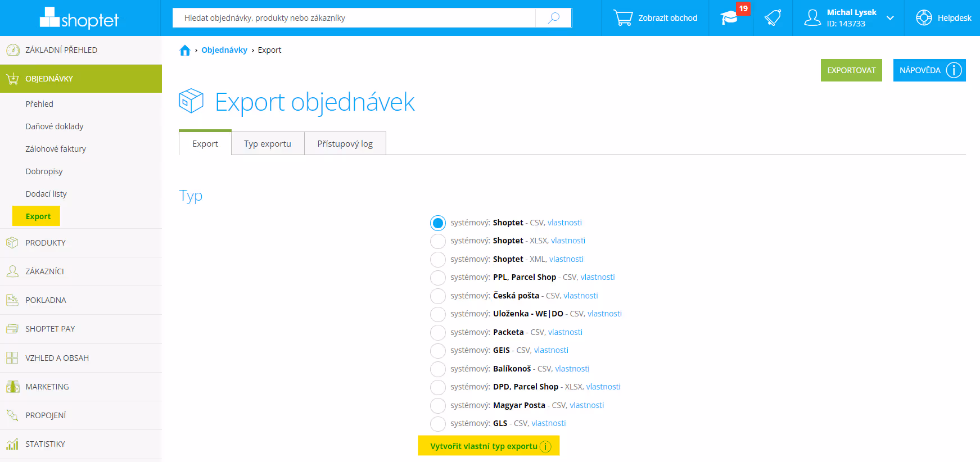
Task: Open the Přístupový log tab
Action: pyautogui.click(x=345, y=143)
